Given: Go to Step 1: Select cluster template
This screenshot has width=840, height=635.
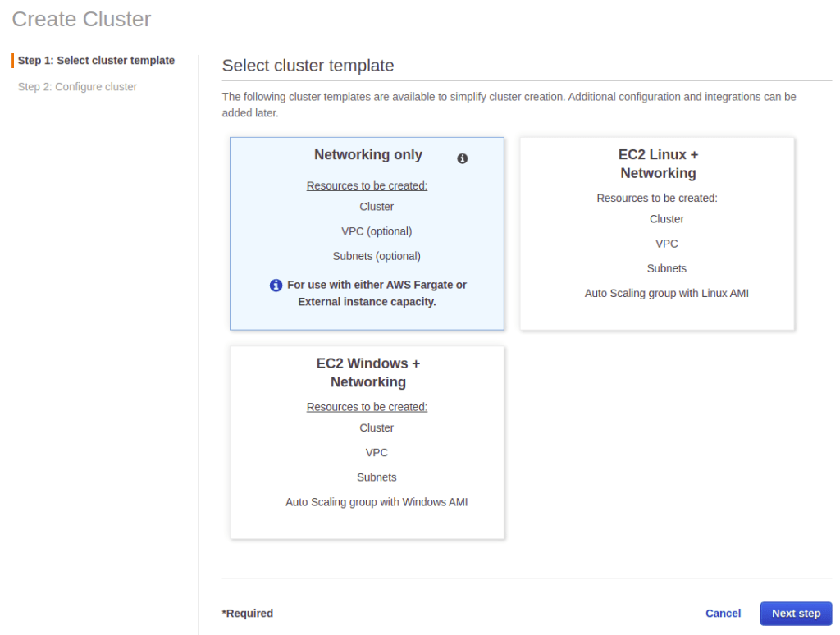Looking at the screenshot, I should click(x=96, y=61).
